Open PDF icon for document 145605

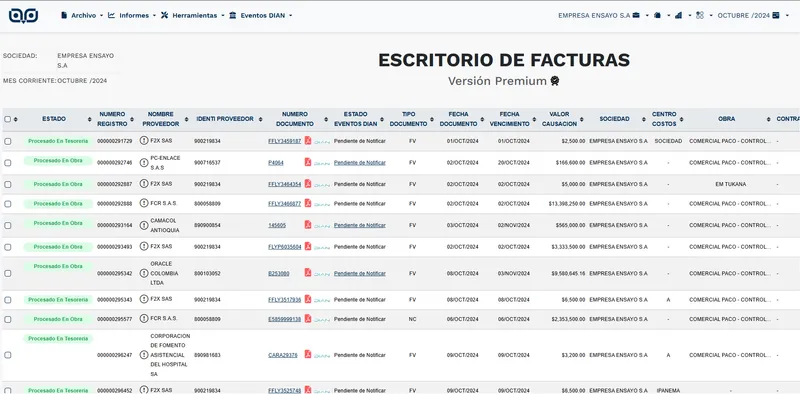click(308, 225)
